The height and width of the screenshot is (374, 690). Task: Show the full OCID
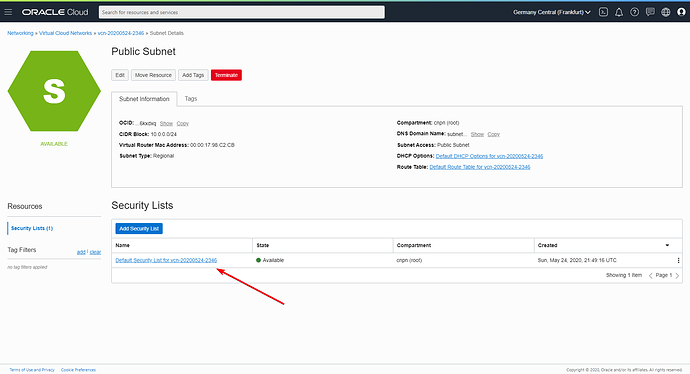click(166, 124)
